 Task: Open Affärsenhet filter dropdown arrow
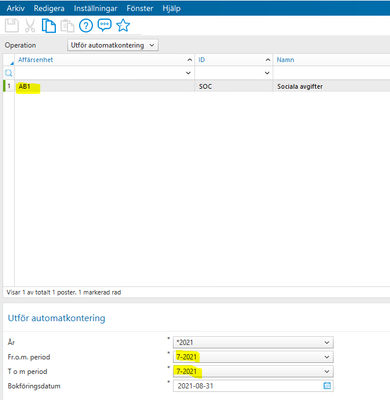pos(188,73)
